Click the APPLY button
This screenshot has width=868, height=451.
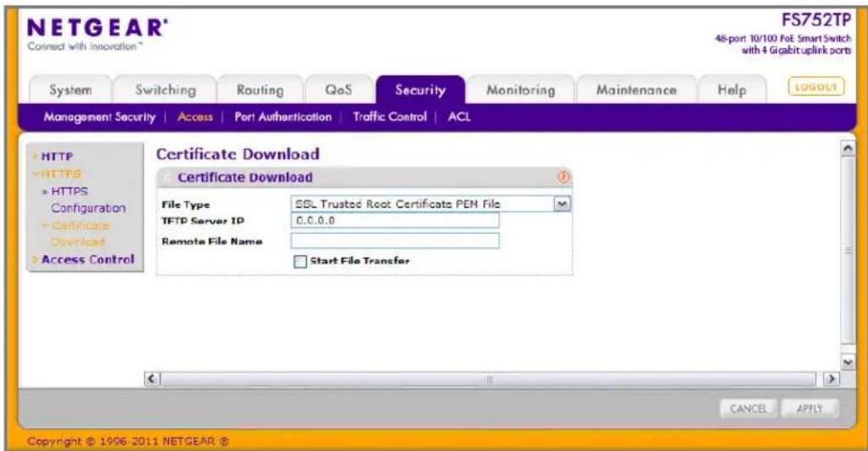click(x=809, y=409)
